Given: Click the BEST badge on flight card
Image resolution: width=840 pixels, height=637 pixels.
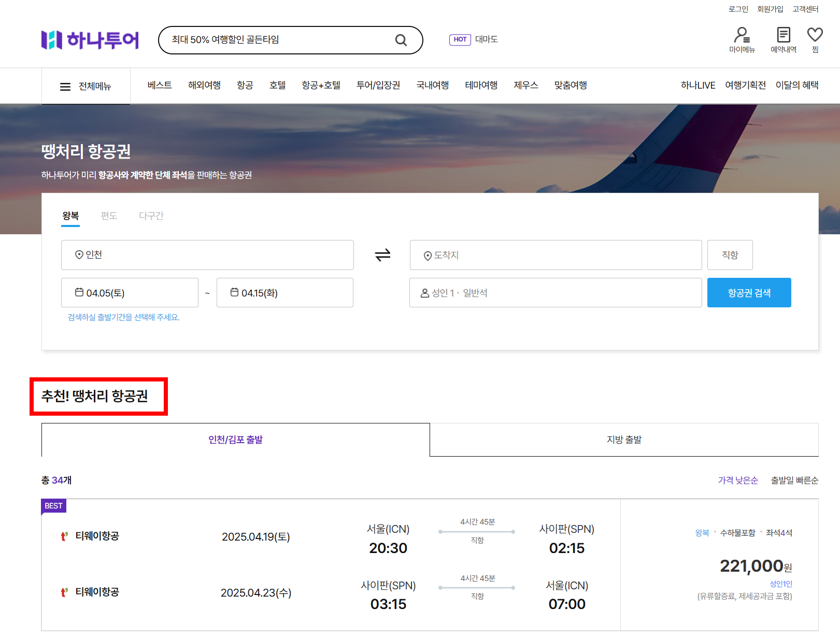Looking at the screenshot, I should pyautogui.click(x=54, y=506).
